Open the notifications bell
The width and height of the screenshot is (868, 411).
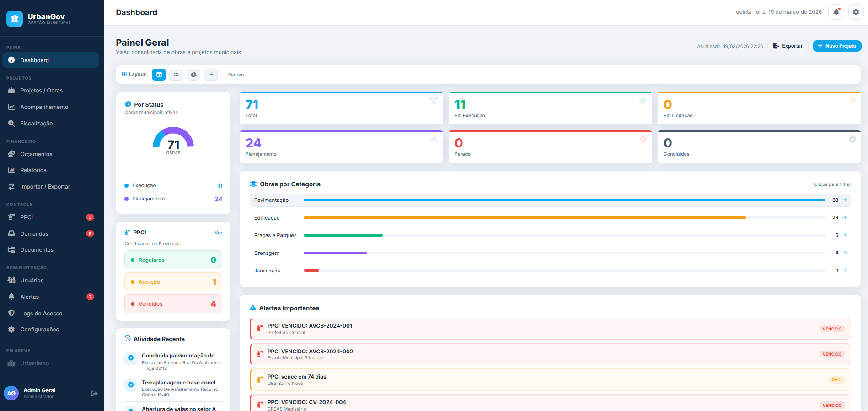tap(836, 12)
